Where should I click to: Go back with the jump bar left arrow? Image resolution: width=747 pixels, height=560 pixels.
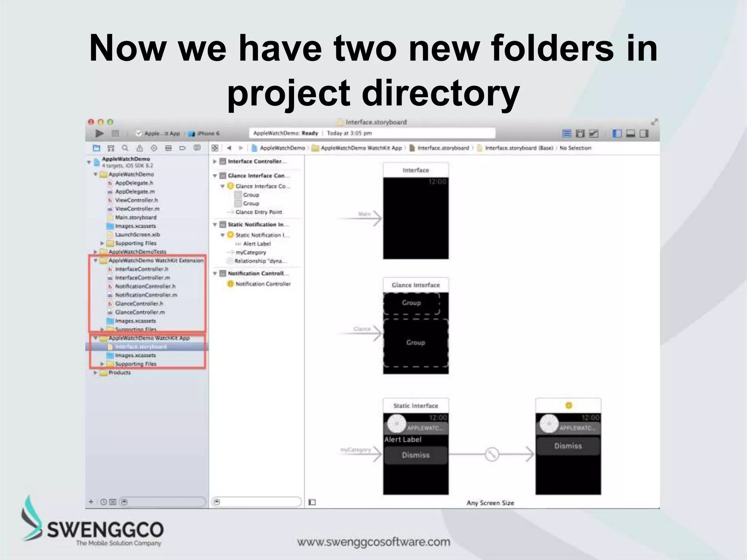point(229,148)
